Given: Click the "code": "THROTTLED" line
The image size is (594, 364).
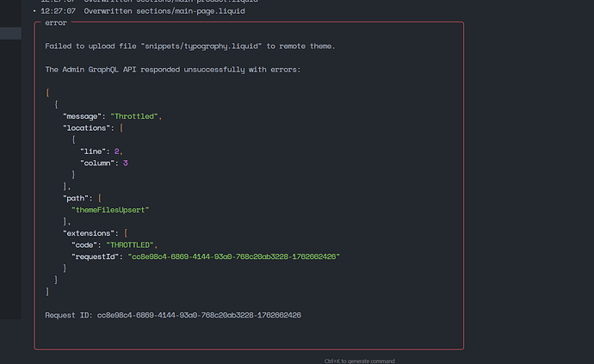Looking at the screenshot, I should click(114, 245).
